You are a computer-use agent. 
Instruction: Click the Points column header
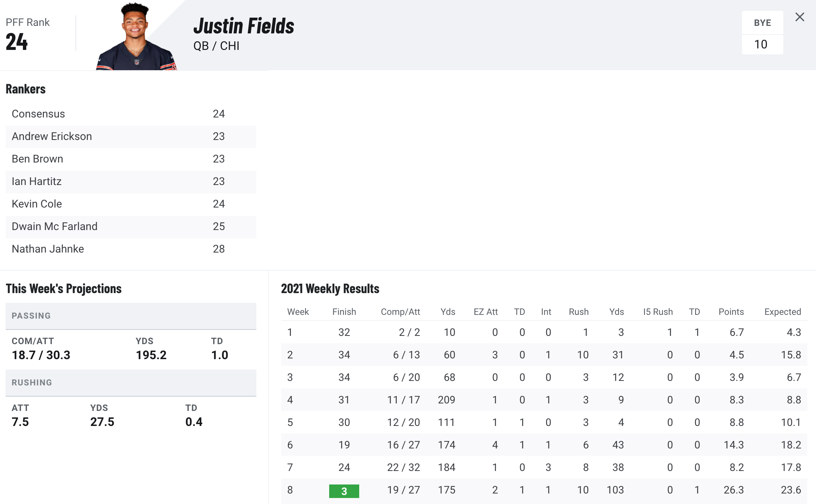click(731, 312)
